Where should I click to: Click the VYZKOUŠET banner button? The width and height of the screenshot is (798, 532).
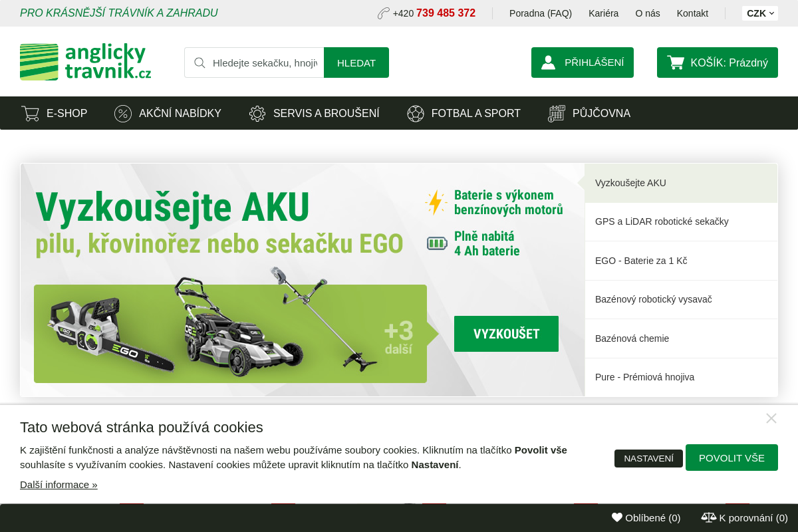click(x=506, y=334)
